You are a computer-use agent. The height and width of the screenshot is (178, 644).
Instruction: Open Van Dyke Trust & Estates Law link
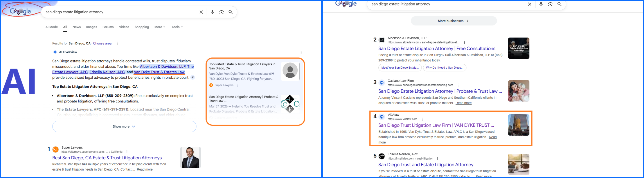159,72
